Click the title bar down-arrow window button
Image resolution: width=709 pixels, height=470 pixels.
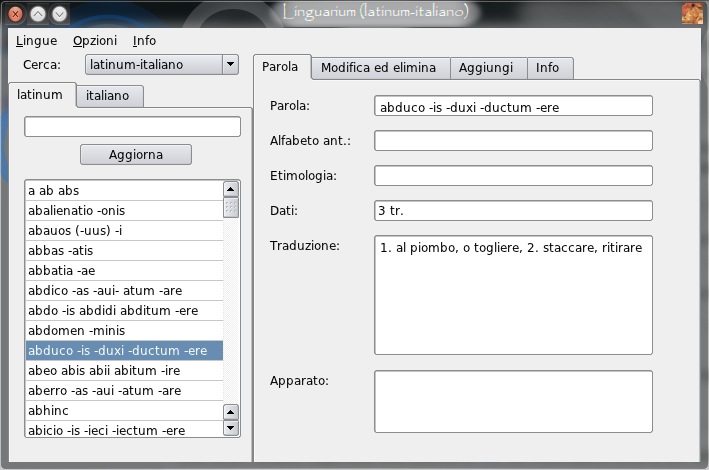[59, 14]
